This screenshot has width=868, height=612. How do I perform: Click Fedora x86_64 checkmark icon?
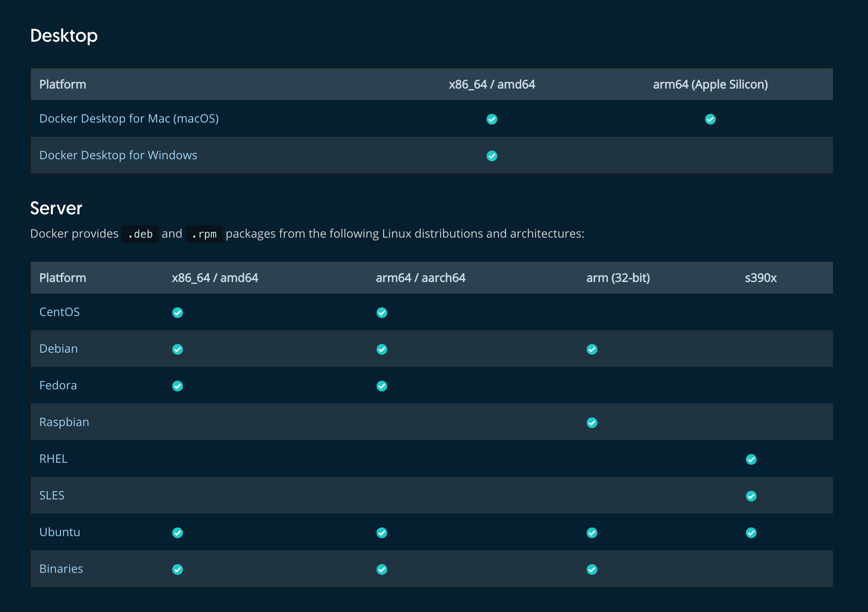click(x=178, y=386)
